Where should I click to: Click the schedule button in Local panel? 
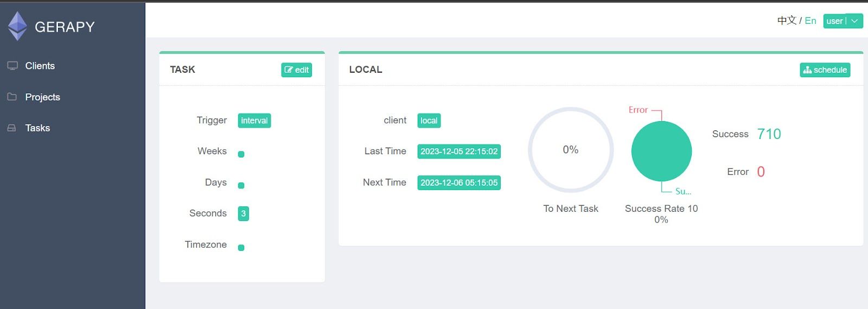tap(825, 70)
